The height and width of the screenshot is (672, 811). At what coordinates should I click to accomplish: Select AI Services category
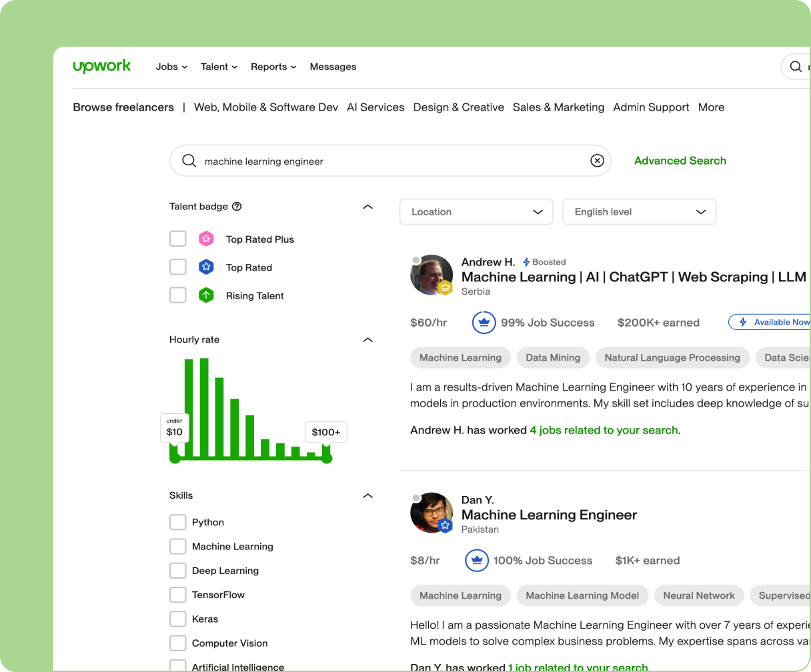click(x=375, y=107)
